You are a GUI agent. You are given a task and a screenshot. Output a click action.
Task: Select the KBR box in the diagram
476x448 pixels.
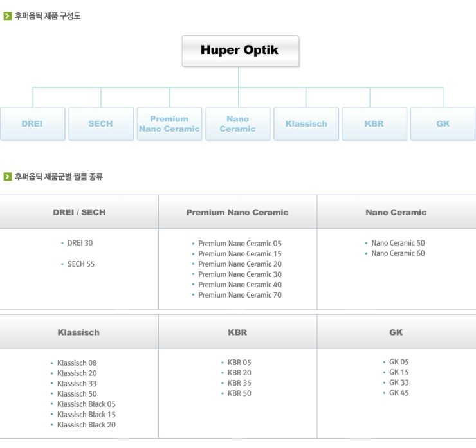(374, 124)
